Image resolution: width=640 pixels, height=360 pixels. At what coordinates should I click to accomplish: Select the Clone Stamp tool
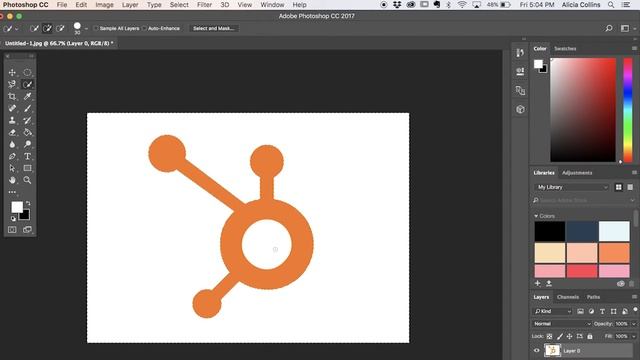click(x=12, y=120)
